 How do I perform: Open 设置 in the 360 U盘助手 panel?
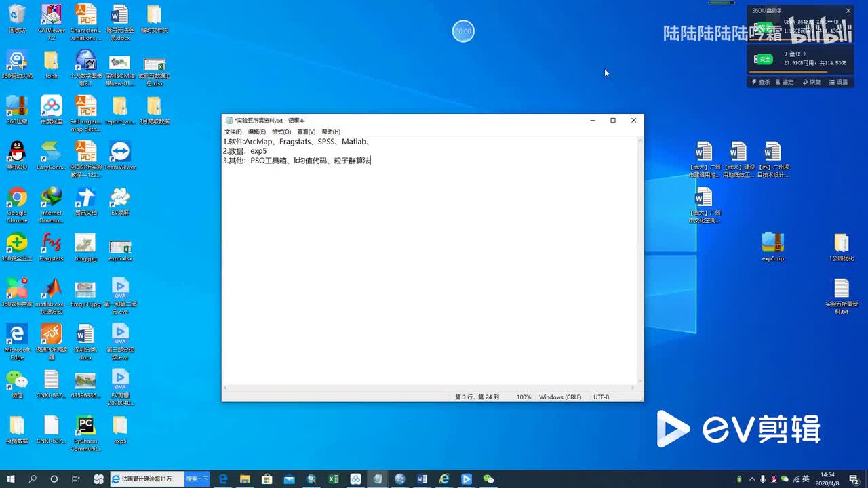pos(838,82)
